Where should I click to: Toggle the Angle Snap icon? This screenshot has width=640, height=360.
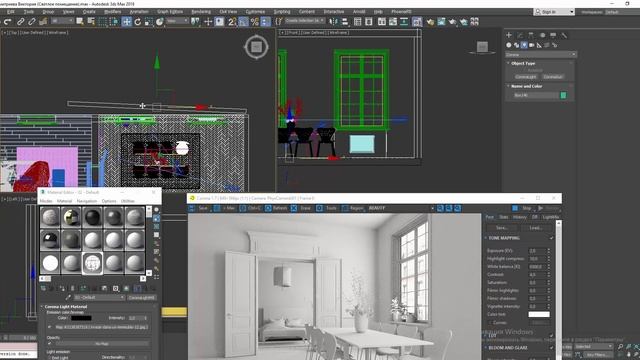(244, 22)
